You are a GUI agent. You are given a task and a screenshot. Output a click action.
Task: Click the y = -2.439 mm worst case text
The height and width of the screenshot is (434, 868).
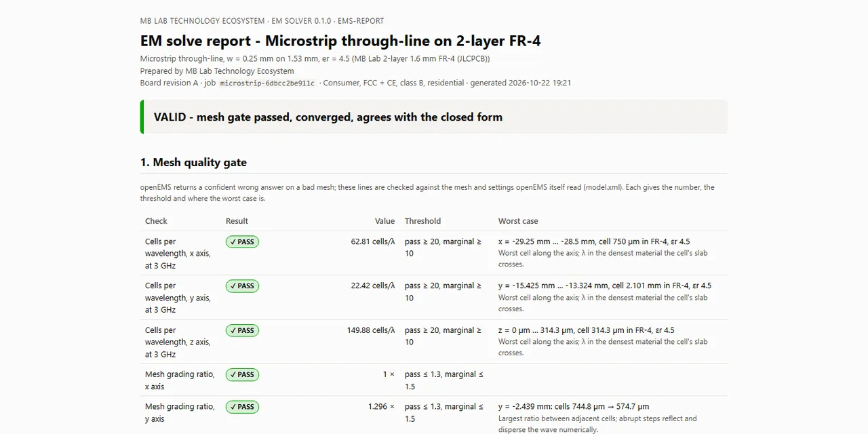(x=574, y=406)
